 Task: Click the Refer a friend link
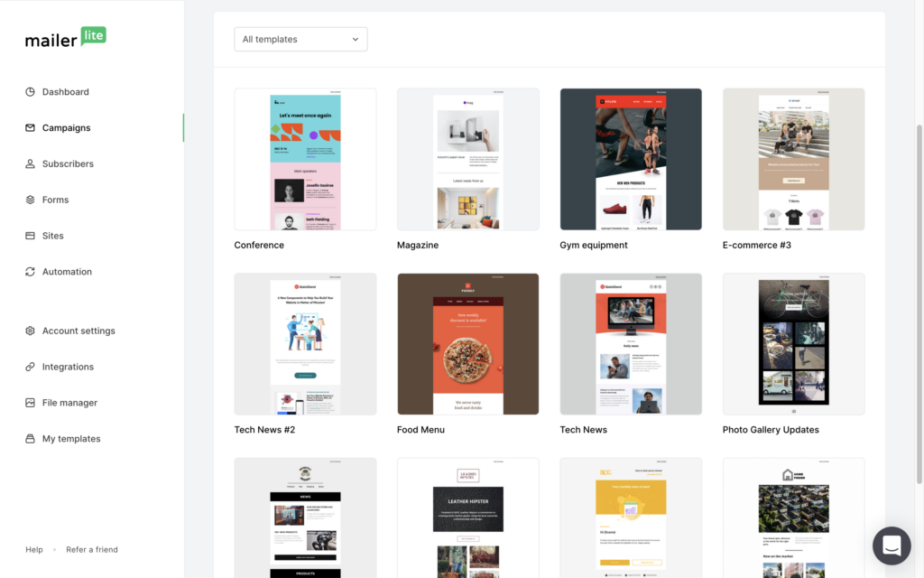point(92,549)
